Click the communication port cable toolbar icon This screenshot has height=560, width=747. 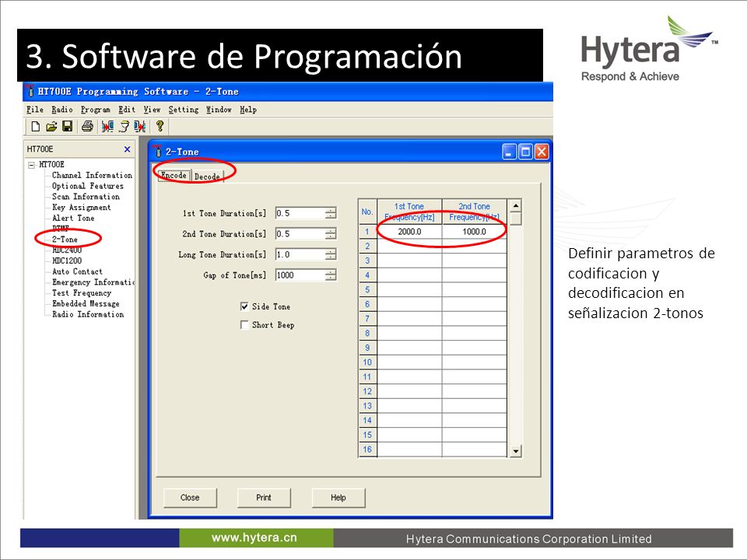point(124,127)
